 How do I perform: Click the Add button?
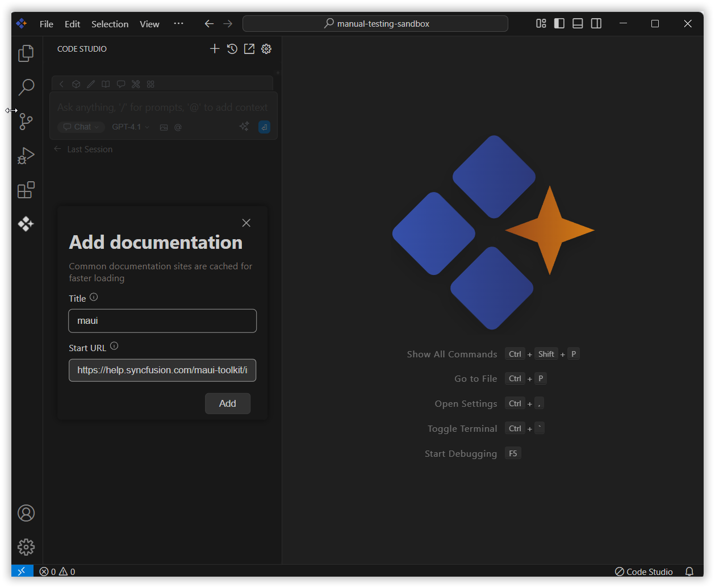(x=228, y=403)
